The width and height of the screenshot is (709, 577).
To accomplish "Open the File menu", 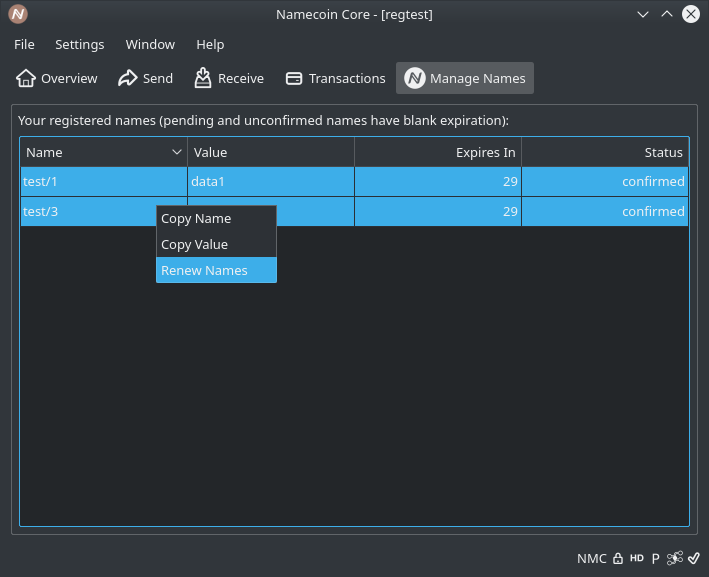I will tap(24, 44).
